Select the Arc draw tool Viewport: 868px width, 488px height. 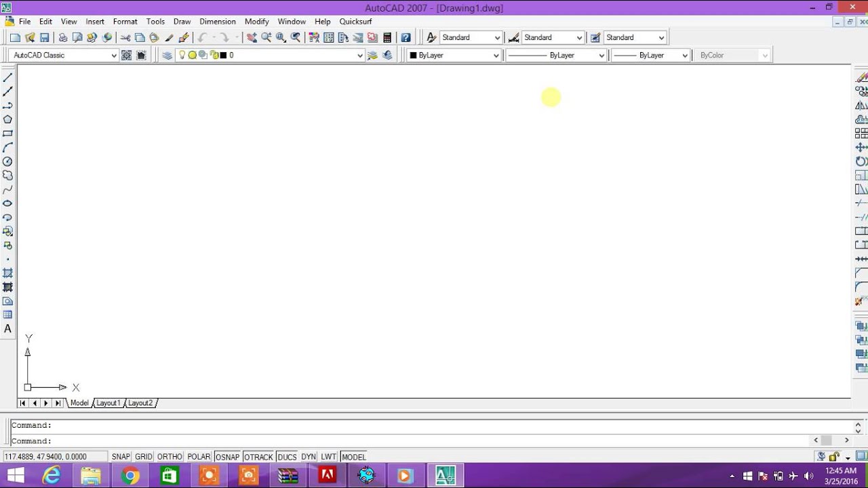pyautogui.click(x=8, y=148)
